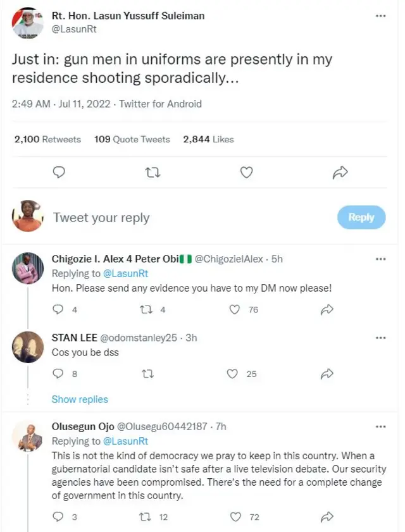Open the 2,100 Retweets list

click(x=47, y=139)
